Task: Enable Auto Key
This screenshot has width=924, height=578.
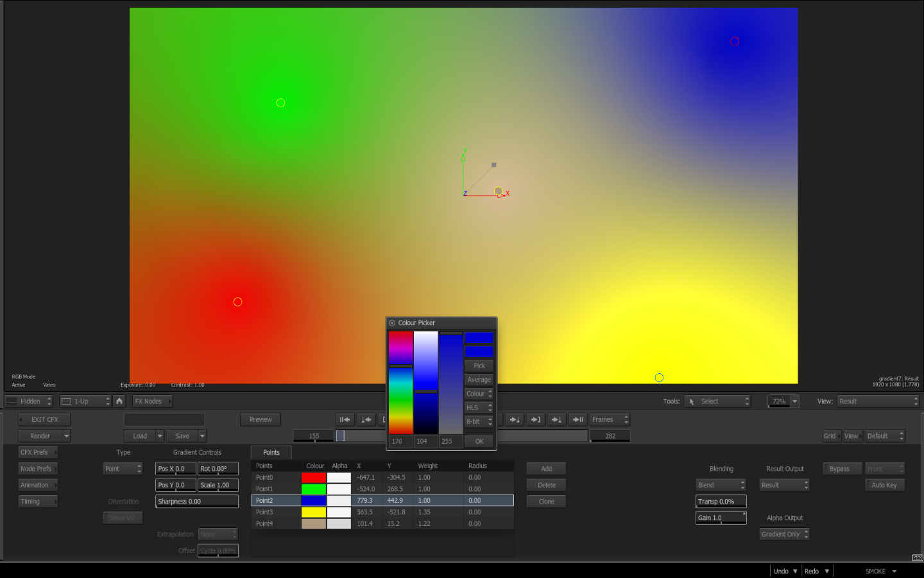Action: (884, 486)
